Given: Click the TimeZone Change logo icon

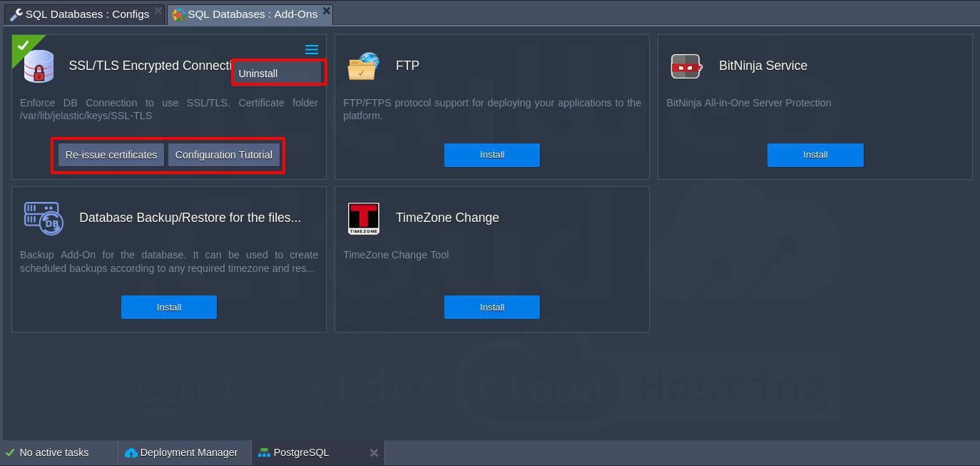Looking at the screenshot, I should point(363,218).
